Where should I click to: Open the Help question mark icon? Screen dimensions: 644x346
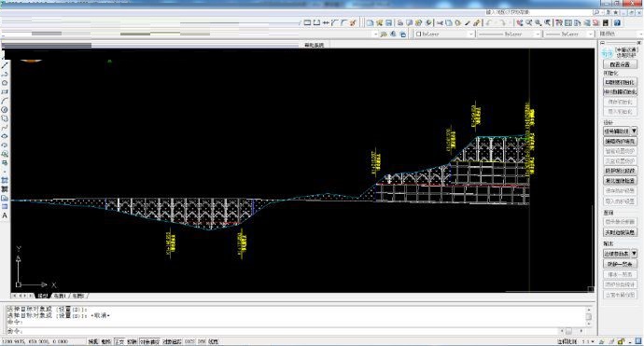pyautogui.click(x=617, y=23)
